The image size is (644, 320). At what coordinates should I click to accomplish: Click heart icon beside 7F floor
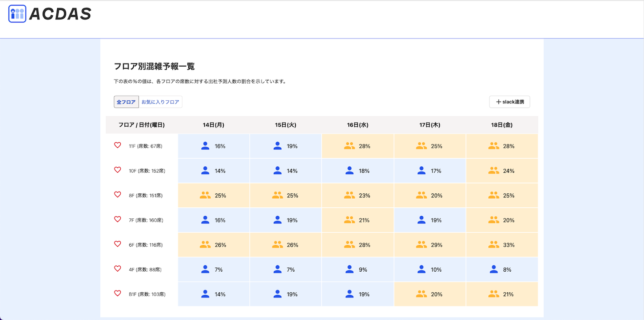118,219
